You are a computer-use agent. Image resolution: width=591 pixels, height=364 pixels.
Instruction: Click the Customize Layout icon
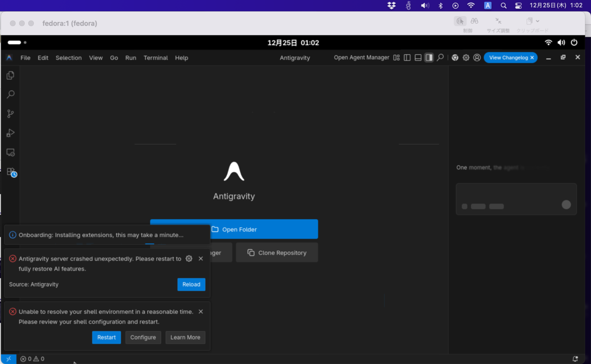[x=396, y=58]
